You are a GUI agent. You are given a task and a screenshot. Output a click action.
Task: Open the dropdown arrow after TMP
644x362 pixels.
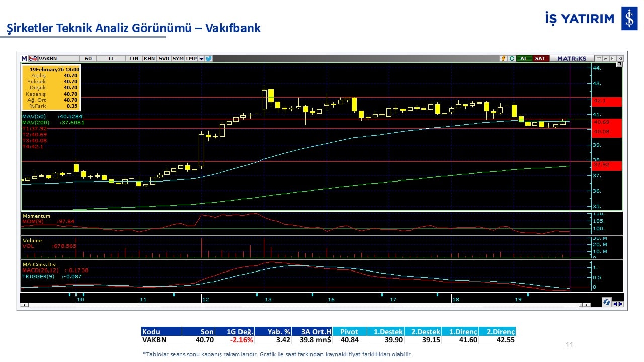[201, 58]
